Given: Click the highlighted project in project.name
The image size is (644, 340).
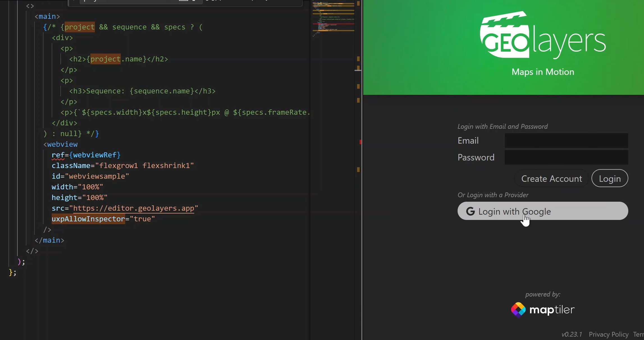Looking at the screenshot, I should 105,59.
